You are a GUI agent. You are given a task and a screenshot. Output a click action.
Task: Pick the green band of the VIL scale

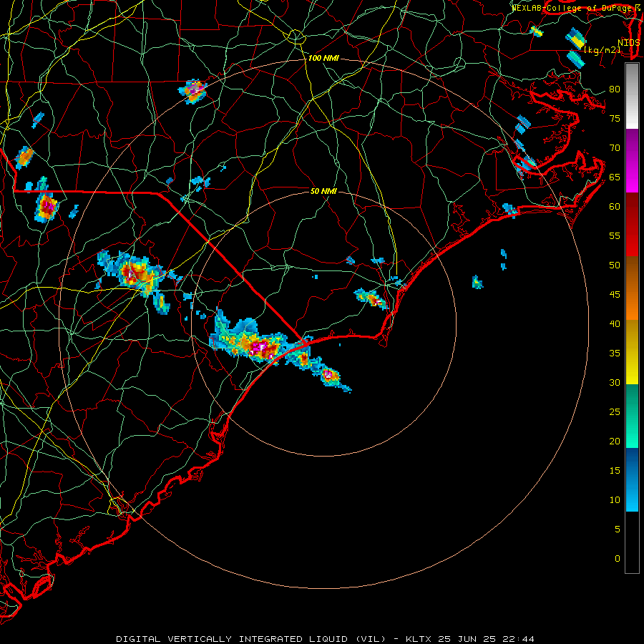632,416
